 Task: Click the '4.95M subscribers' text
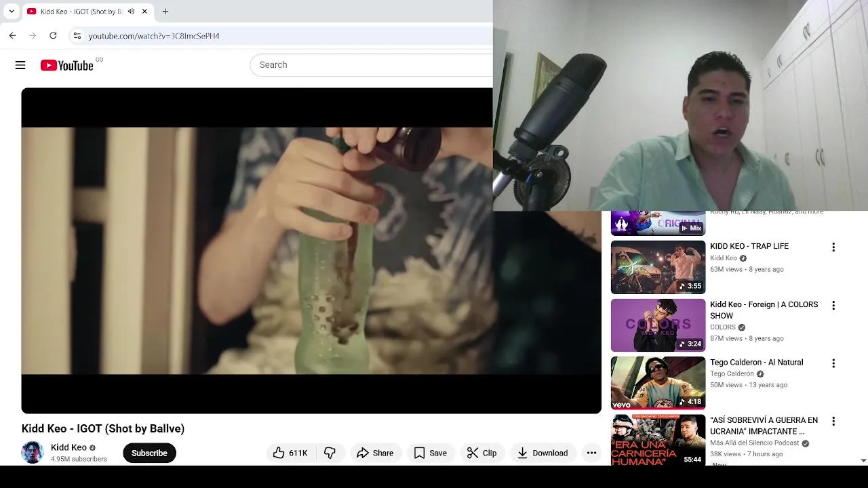79,459
